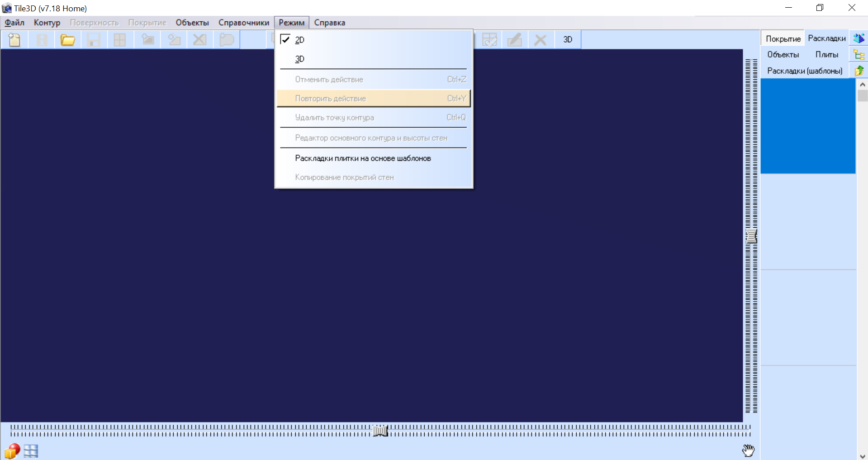Image resolution: width=868 pixels, height=460 pixels.
Task: Click the blue tile pyramid icon in right panel
Action: coord(859,38)
